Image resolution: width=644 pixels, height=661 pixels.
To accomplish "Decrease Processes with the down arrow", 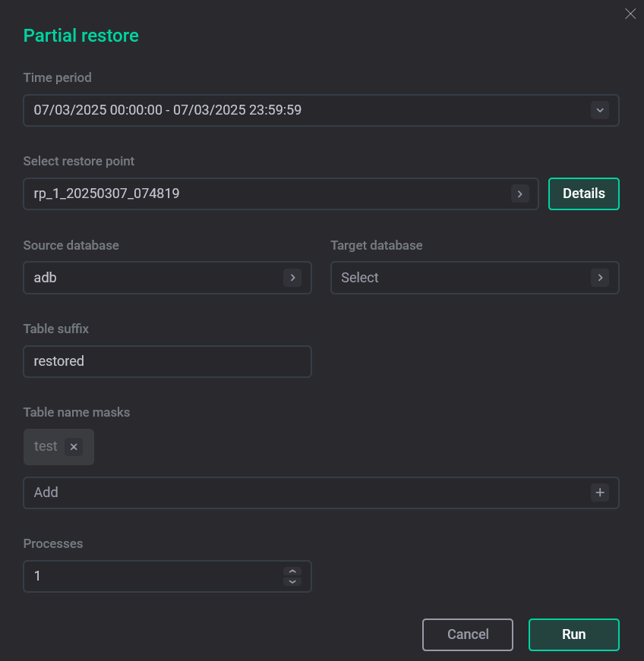I will (292, 582).
